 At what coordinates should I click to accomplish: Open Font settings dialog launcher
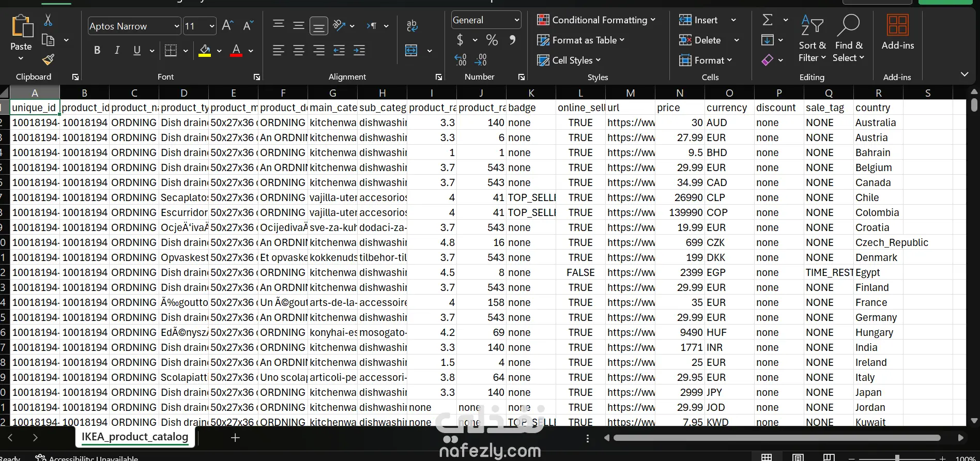(x=257, y=77)
